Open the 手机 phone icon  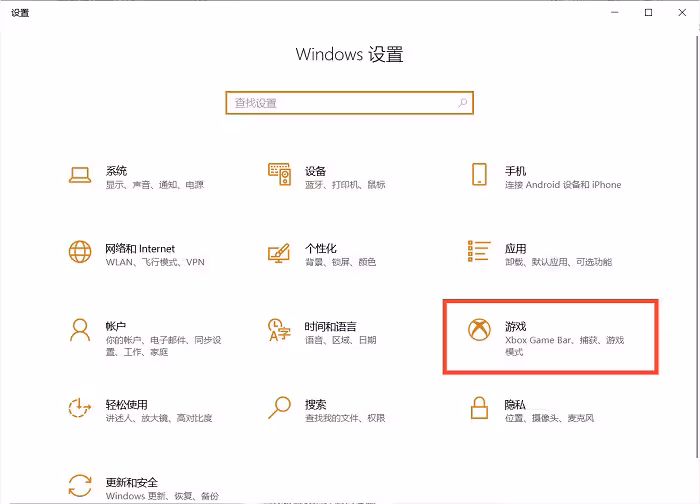pos(479,174)
